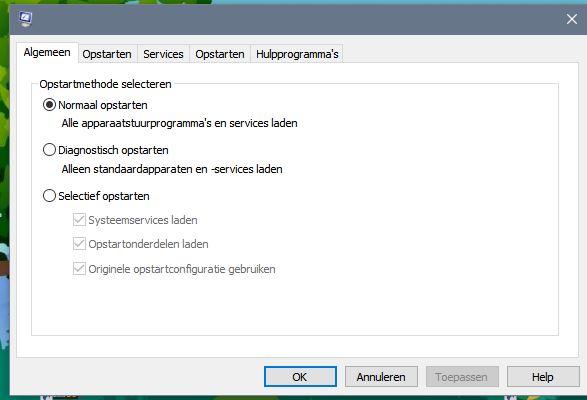Switch to the Algemeen tab
587x400 pixels.
click(x=47, y=52)
